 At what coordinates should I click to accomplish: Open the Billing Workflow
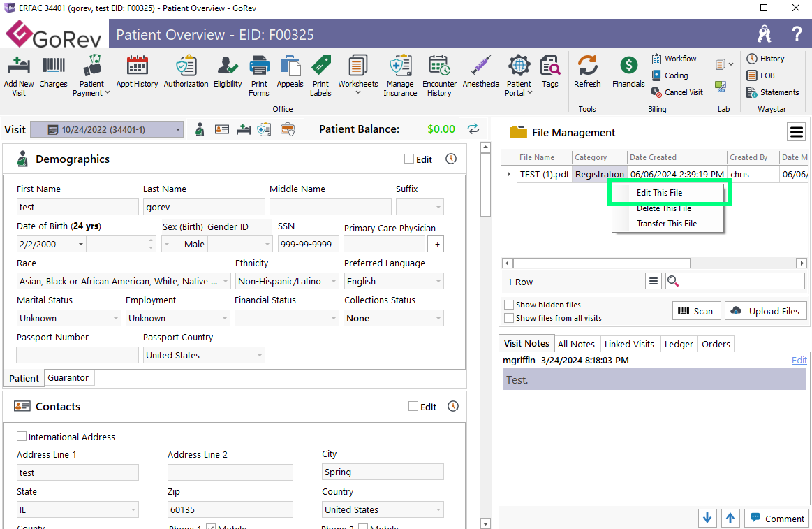coord(674,59)
